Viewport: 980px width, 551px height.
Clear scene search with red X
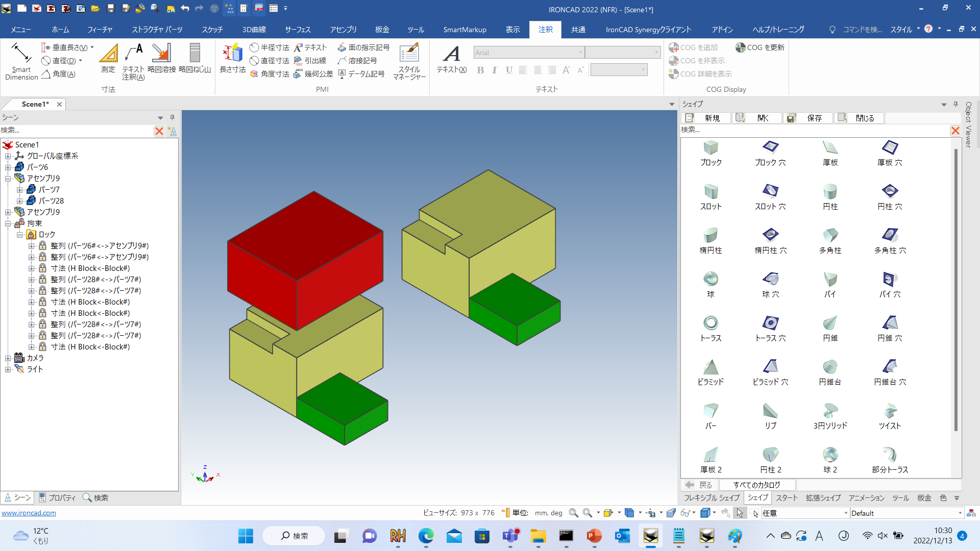pos(159,131)
